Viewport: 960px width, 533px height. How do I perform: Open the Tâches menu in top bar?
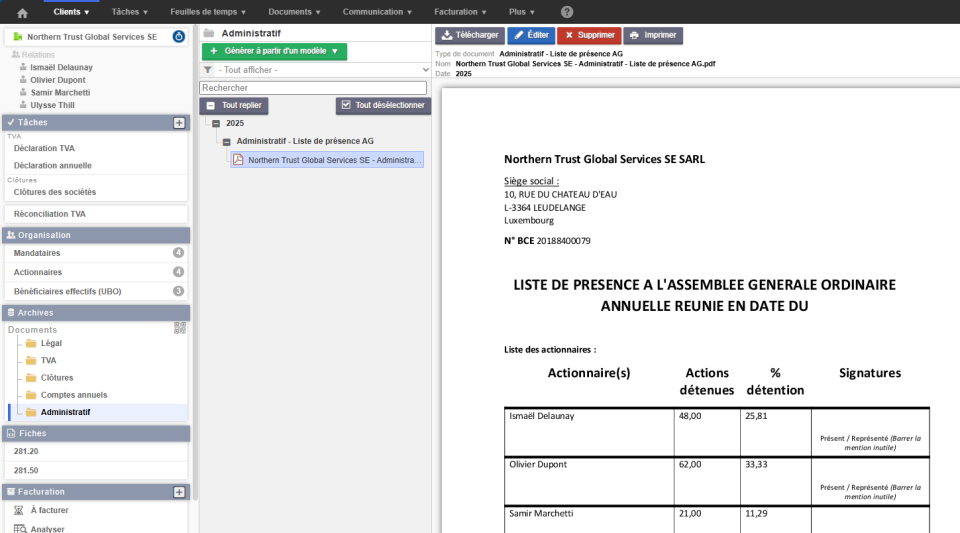coord(129,12)
